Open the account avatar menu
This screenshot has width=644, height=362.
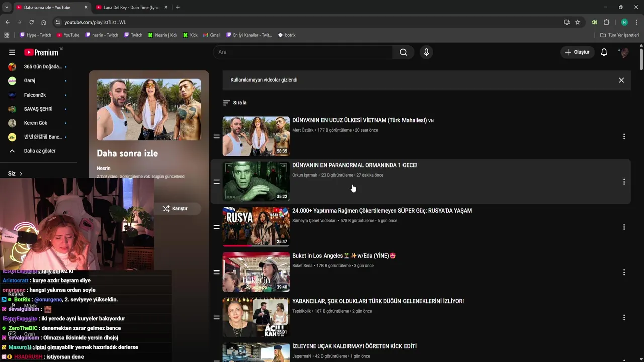pyautogui.click(x=624, y=52)
